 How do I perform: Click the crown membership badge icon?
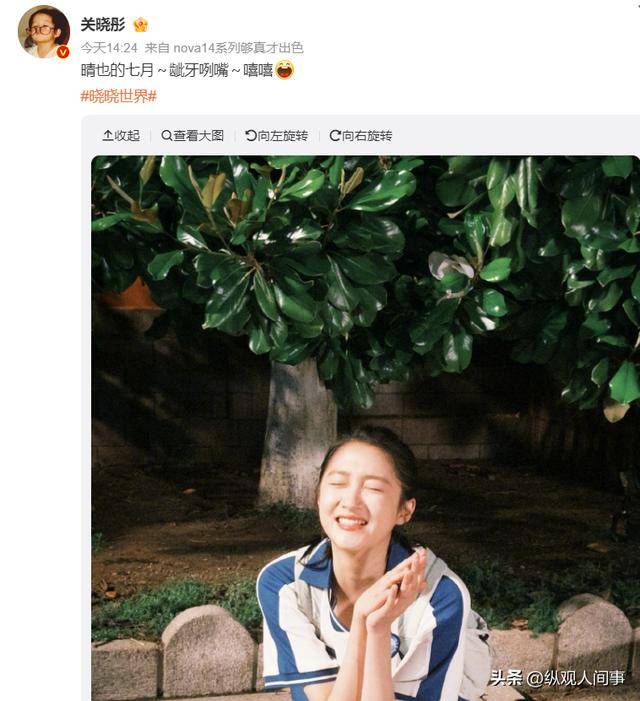pyautogui.click(x=140, y=25)
